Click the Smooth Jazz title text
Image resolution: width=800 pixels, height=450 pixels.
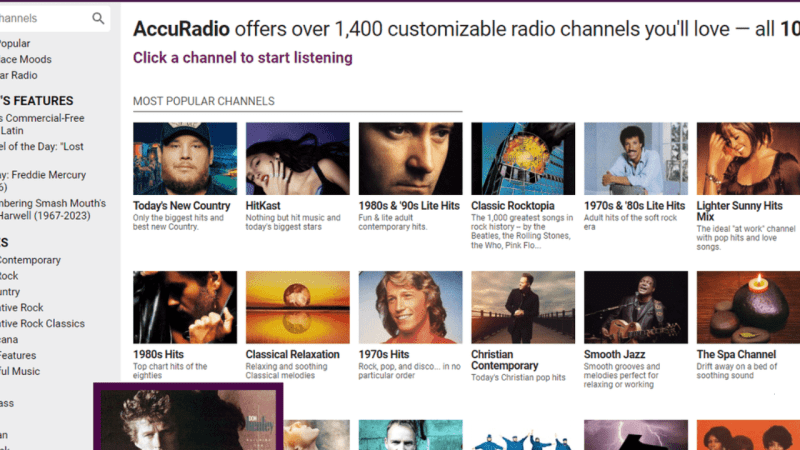(x=614, y=354)
